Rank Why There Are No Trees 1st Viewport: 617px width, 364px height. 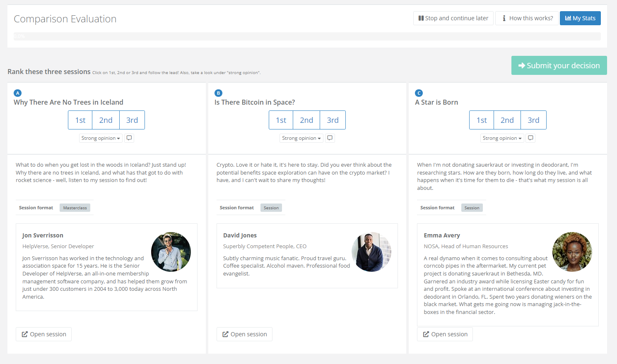point(80,120)
